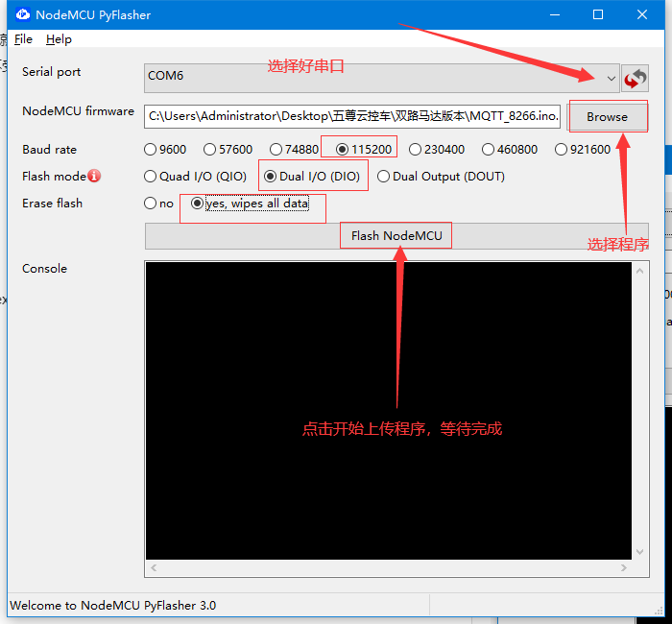This screenshot has width=672, height=624.
Task: Select 74880 baud rate
Action: coord(294,149)
